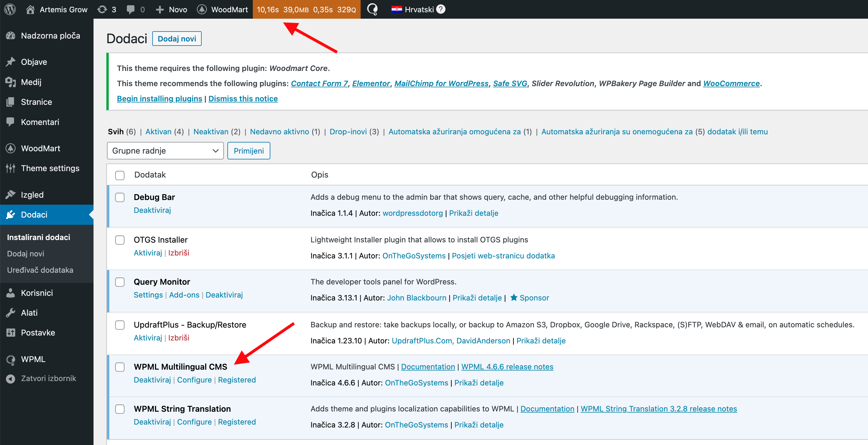Click the help question mark beside Hrvatski

pos(441,9)
